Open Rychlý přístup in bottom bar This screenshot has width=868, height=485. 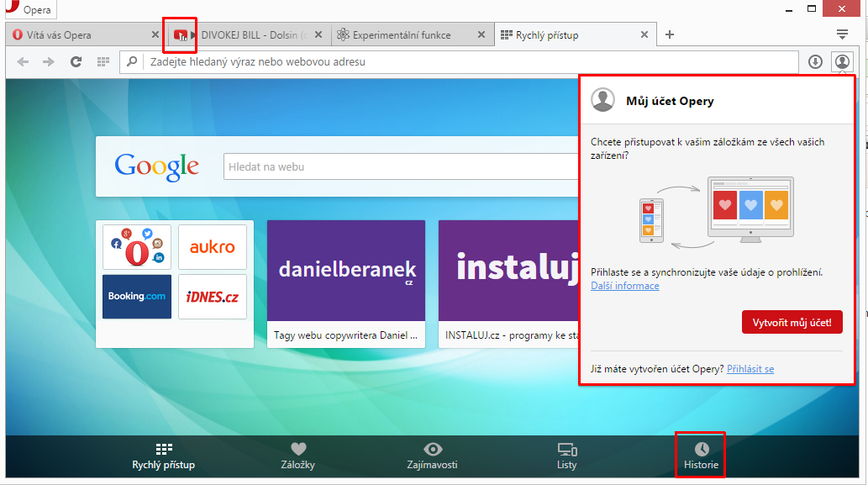tap(163, 456)
